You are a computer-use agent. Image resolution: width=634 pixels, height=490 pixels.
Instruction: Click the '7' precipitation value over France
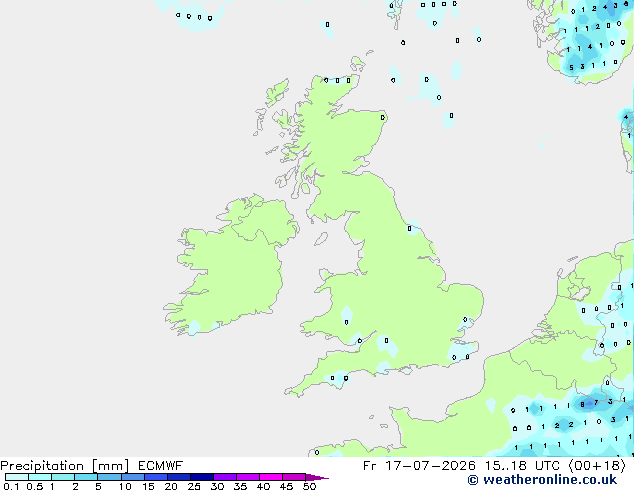[596, 403]
